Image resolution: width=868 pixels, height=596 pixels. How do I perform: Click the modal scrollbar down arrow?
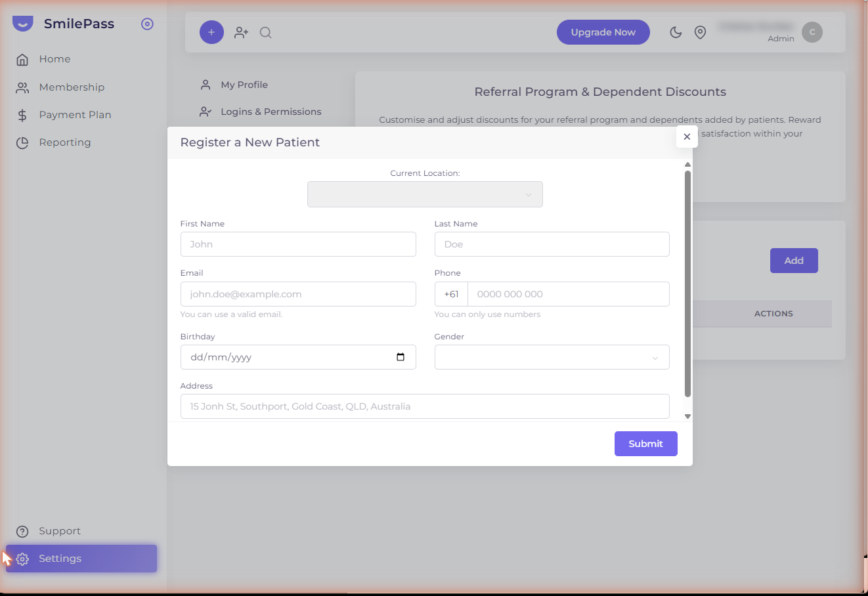coord(687,416)
